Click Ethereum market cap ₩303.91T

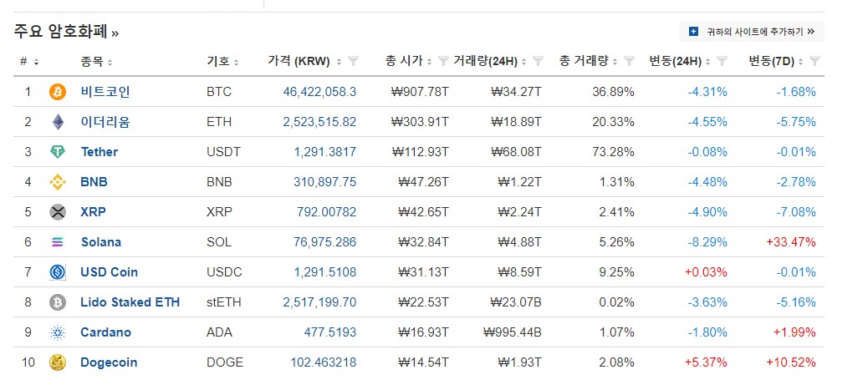(x=420, y=122)
